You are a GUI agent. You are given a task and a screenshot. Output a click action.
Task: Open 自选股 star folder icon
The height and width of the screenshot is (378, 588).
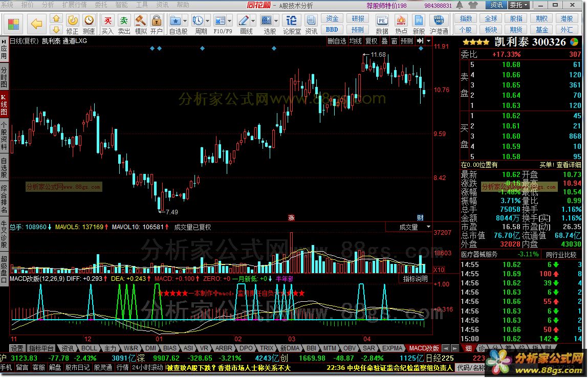[175, 20]
